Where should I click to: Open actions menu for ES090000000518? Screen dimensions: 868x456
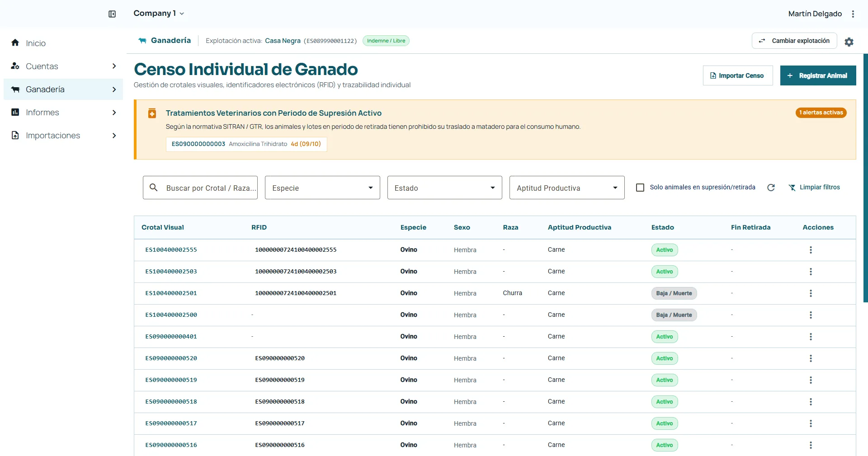(811, 402)
